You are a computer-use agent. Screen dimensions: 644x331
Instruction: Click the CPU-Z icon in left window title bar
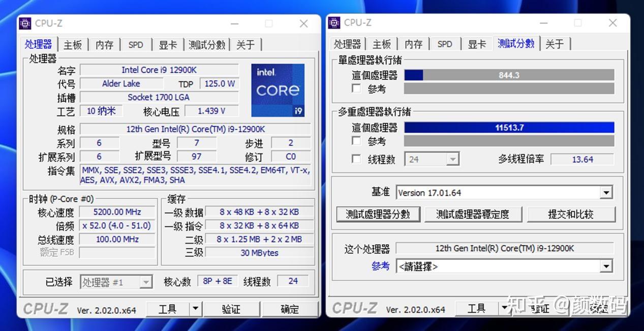point(24,23)
